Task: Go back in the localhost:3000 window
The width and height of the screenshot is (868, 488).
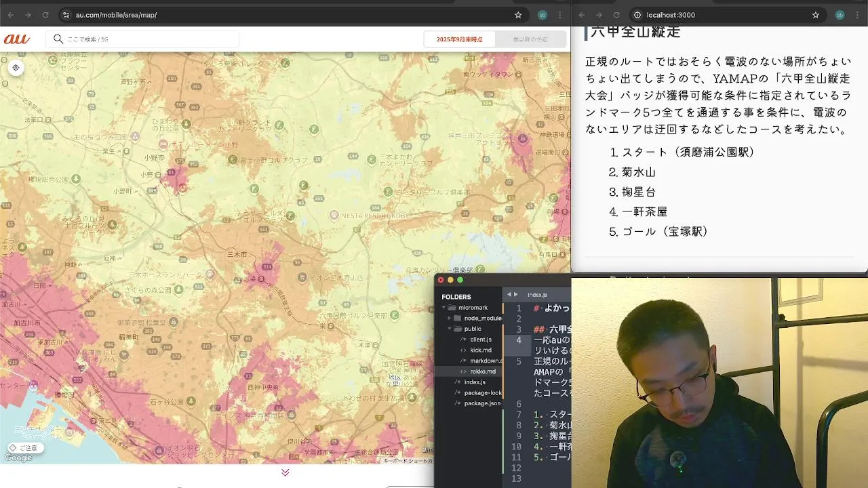Action: tap(581, 15)
